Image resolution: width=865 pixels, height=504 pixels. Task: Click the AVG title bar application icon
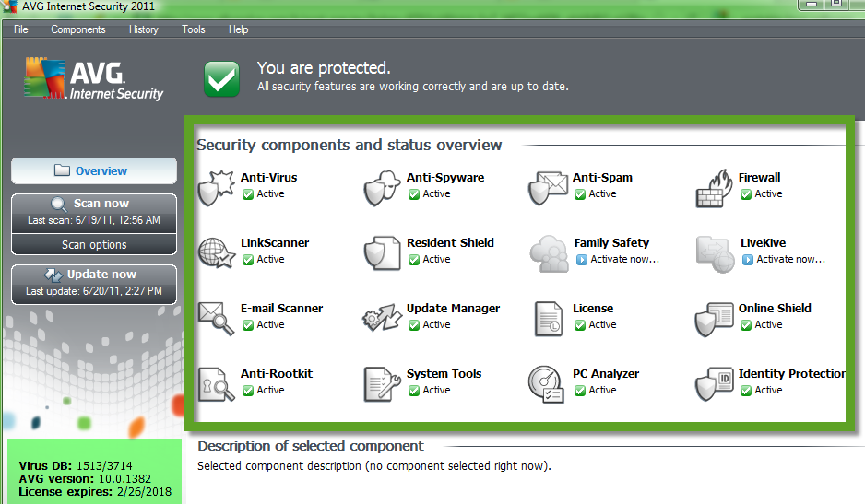tap(9, 6)
